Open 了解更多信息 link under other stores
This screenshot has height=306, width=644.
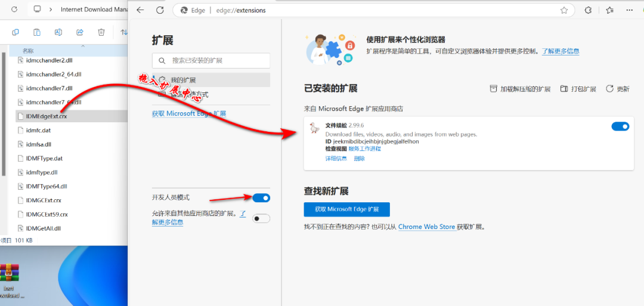click(x=167, y=222)
